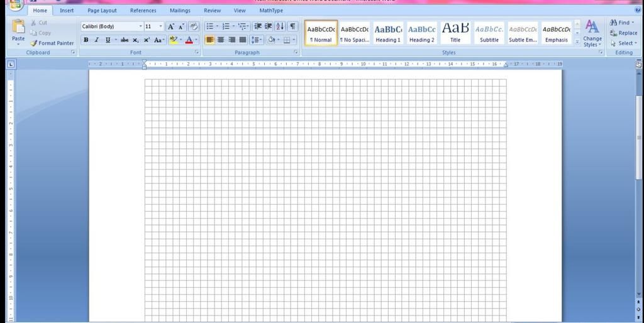Open Microsoft Word Help icon
The height and width of the screenshot is (323, 644).
point(638,10)
